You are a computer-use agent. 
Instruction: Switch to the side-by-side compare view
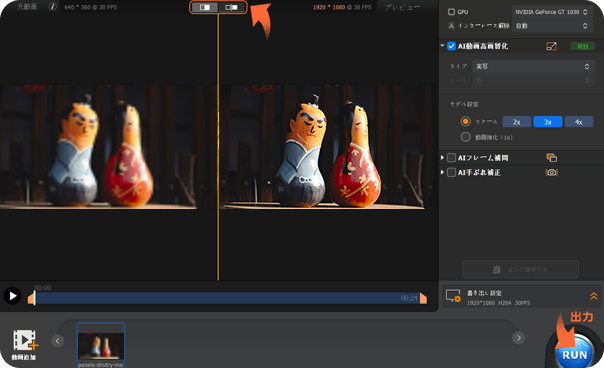click(232, 7)
